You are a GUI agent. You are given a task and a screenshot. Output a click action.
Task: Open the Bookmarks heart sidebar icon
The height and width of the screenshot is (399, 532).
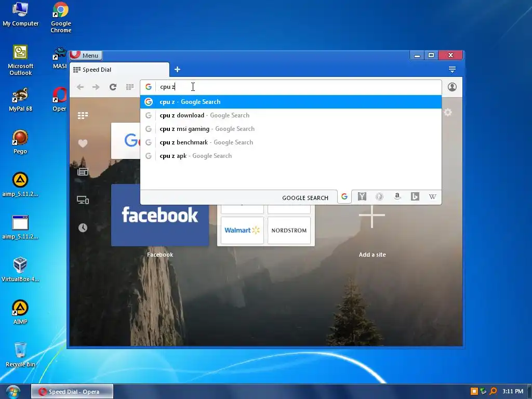pos(83,143)
